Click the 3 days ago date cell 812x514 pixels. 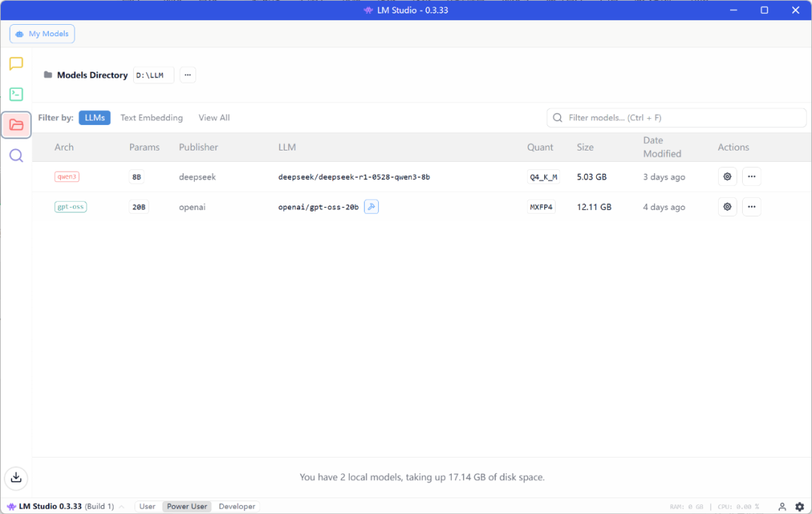pyautogui.click(x=664, y=177)
